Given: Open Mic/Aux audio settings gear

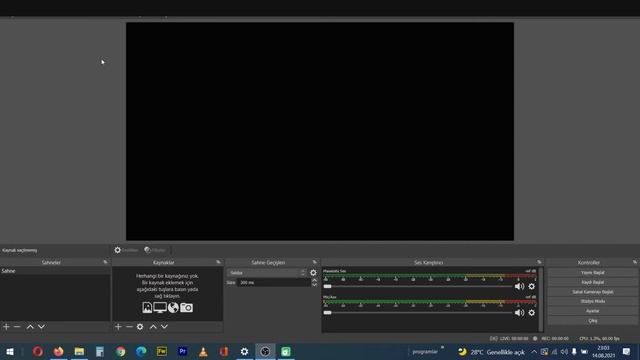Looking at the screenshot, I should click(531, 313).
